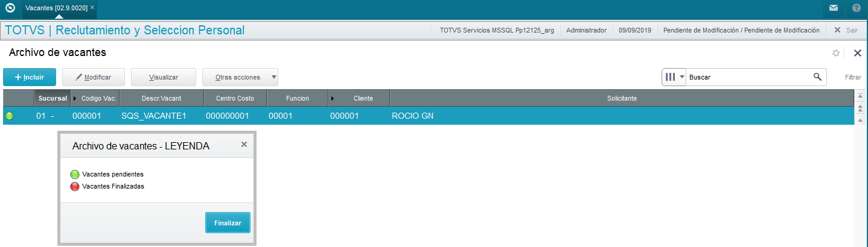Click the Modificar button
The width and height of the screenshot is (868, 247).
point(95,77)
